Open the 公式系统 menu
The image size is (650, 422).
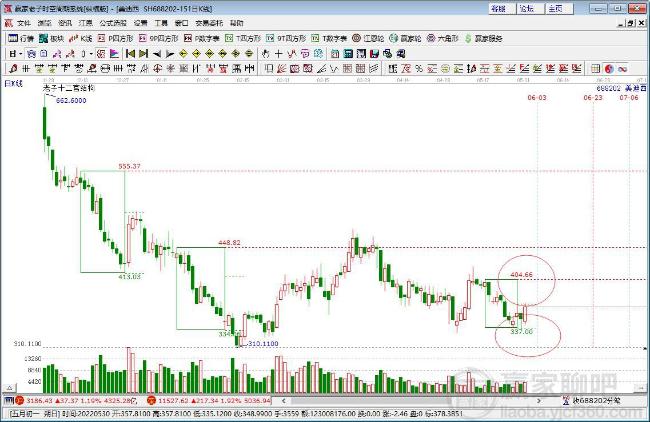pos(113,23)
